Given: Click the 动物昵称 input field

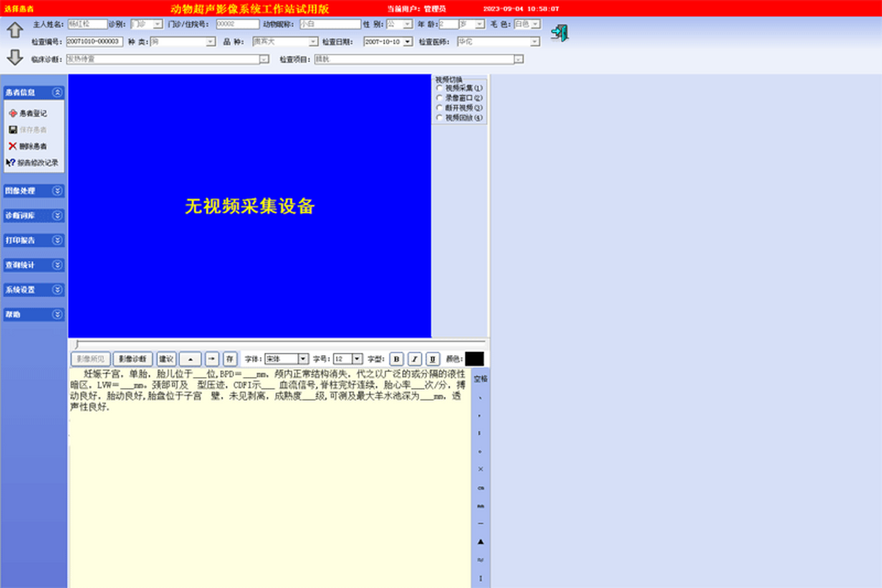Looking at the screenshot, I should pyautogui.click(x=330, y=24).
